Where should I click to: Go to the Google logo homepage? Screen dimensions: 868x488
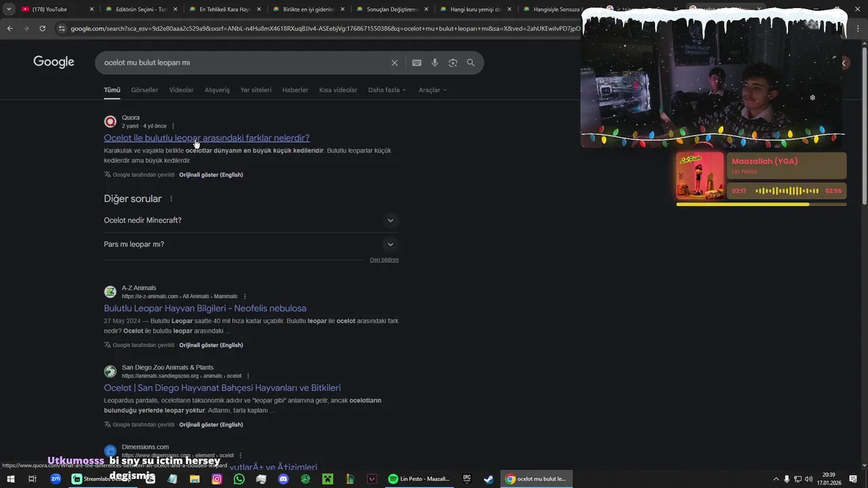(54, 62)
